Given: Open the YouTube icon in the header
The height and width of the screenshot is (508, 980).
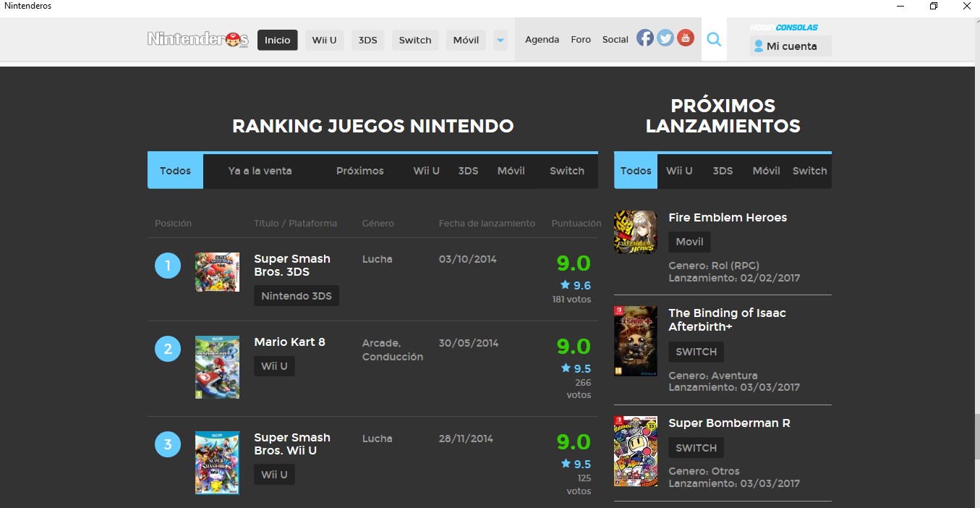Looking at the screenshot, I should (685, 38).
